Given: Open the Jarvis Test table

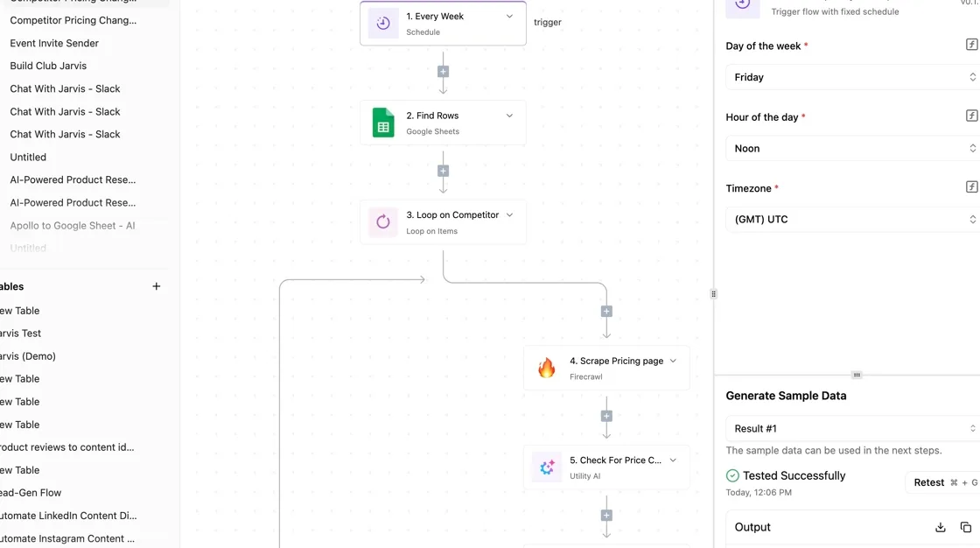Looking at the screenshot, I should click(21, 334).
